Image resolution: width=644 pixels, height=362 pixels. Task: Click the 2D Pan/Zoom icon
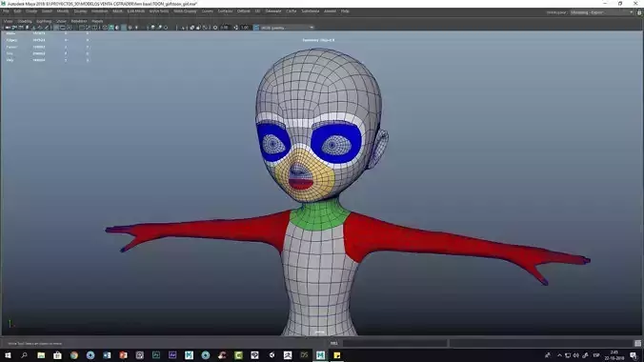click(40, 28)
